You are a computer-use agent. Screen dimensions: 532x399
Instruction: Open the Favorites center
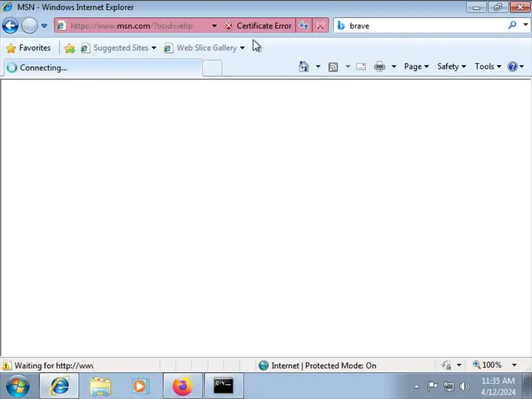point(29,48)
